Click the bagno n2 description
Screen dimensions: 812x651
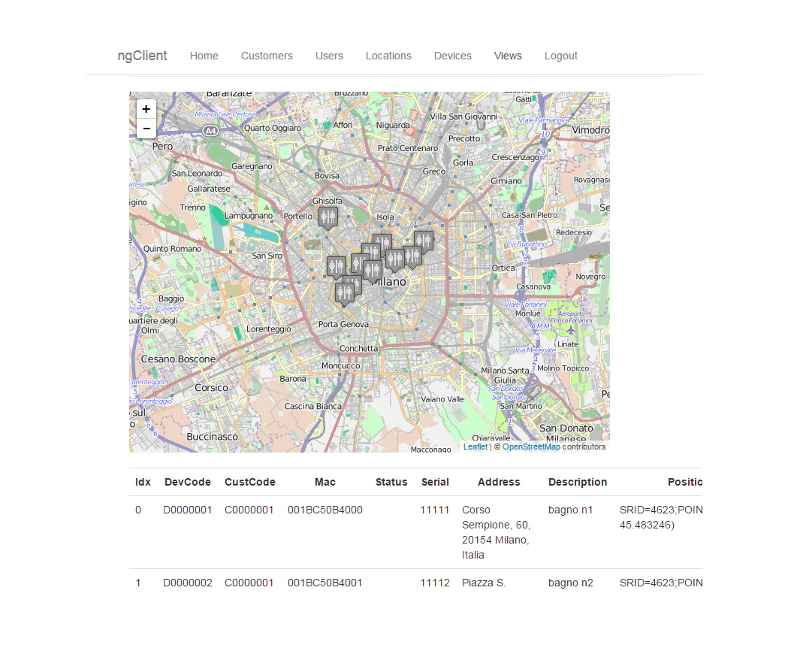[570, 583]
